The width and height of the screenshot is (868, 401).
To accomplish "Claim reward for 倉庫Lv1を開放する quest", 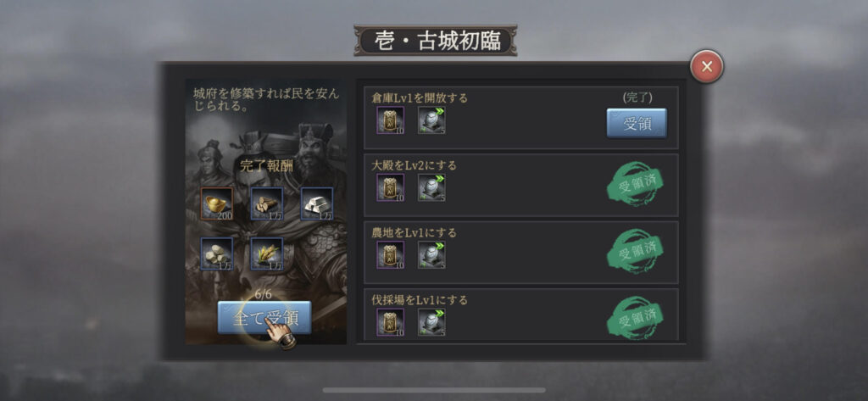I will [x=637, y=123].
